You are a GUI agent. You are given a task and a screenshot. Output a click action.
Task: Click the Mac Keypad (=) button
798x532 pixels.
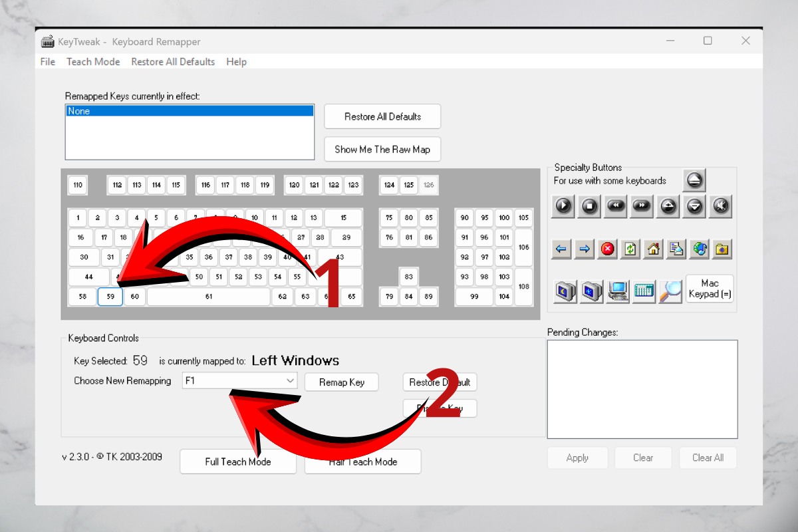tap(710, 289)
